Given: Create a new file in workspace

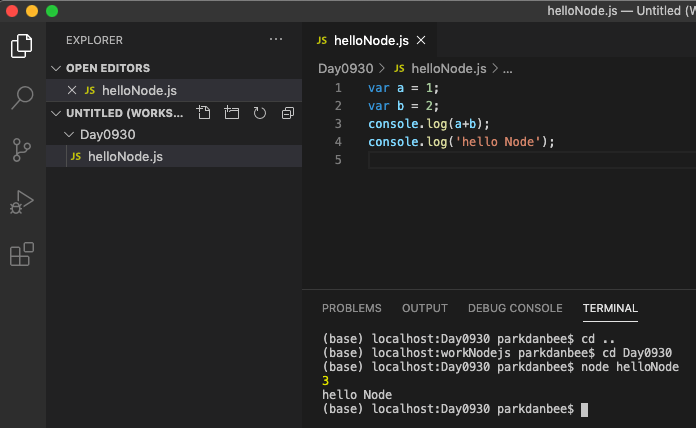Looking at the screenshot, I should 204,113.
